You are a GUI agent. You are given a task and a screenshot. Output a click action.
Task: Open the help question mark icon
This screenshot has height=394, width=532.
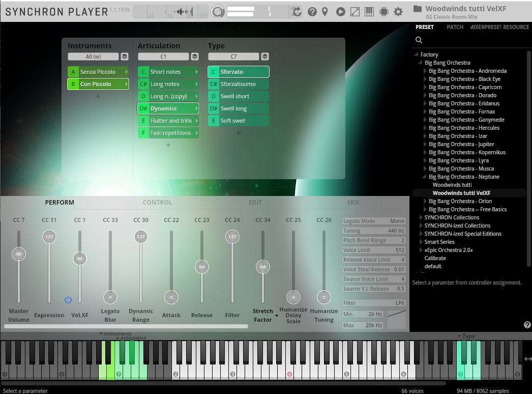pyautogui.click(x=312, y=12)
